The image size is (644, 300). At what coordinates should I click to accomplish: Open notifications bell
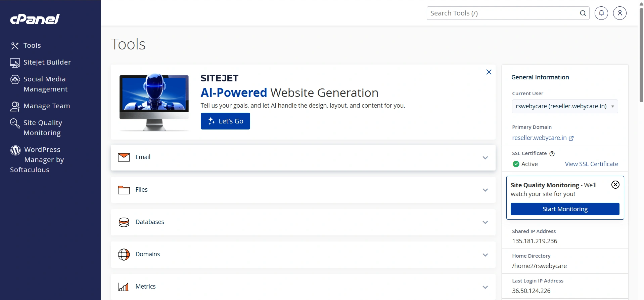click(601, 13)
